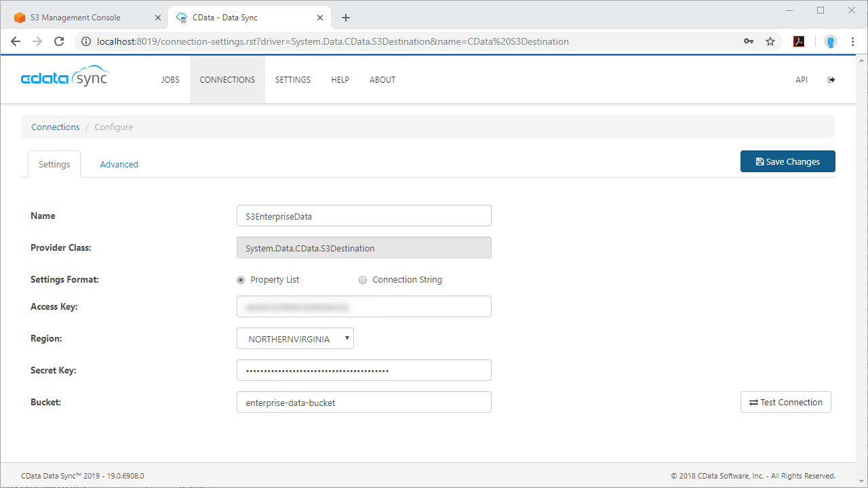Click the Save Changes button

pyautogui.click(x=787, y=161)
